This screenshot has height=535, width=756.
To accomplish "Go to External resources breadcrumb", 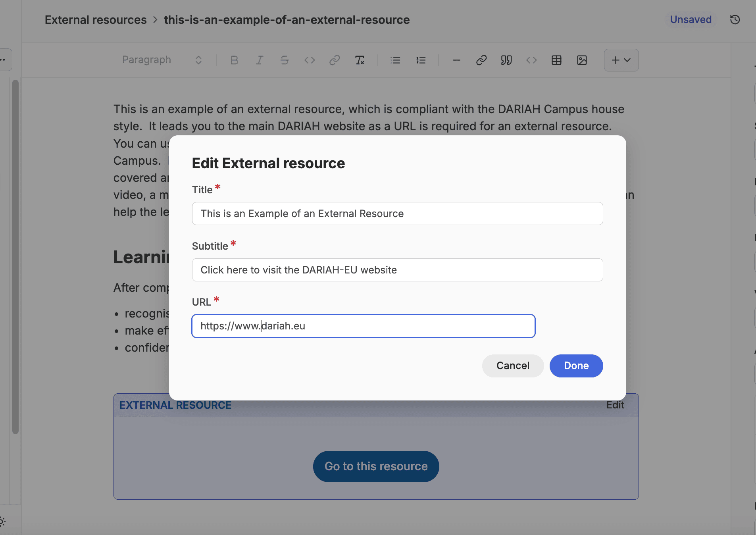I will click(96, 20).
